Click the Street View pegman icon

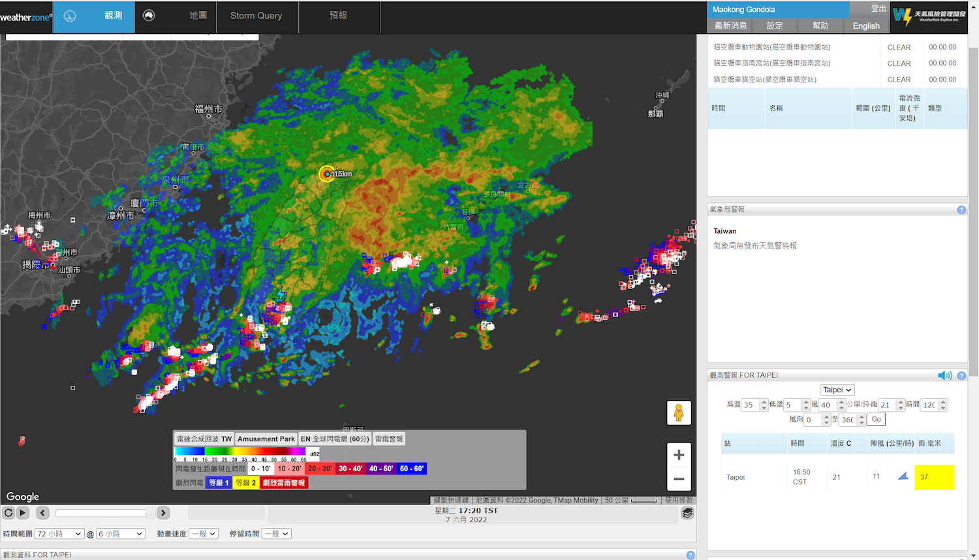679,412
